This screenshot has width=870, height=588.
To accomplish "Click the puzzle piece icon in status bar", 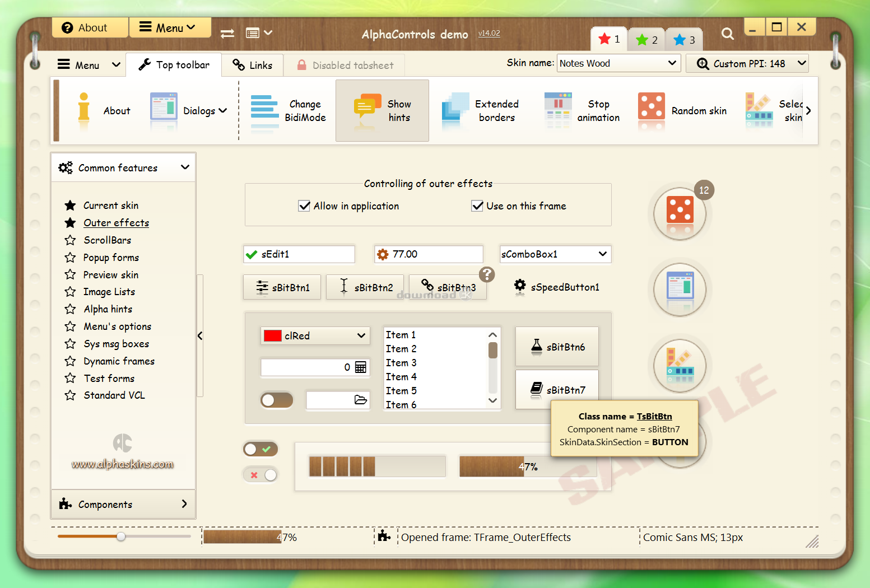I will click(x=384, y=536).
